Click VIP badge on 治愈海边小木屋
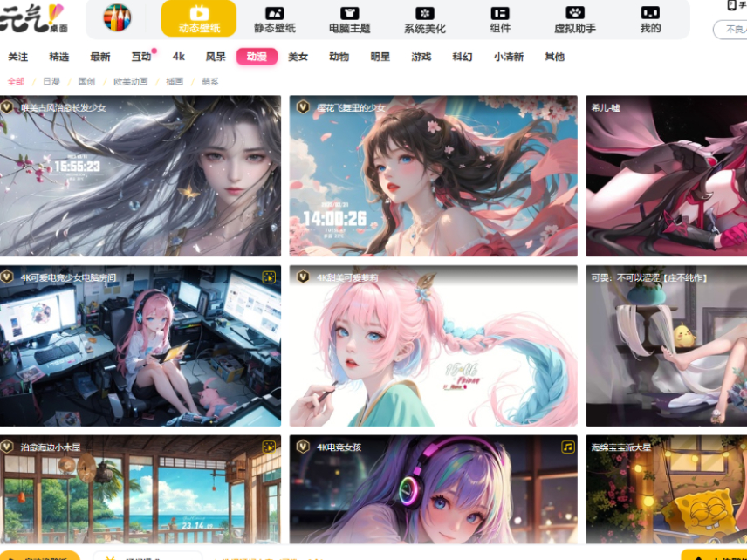 point(7,447)
